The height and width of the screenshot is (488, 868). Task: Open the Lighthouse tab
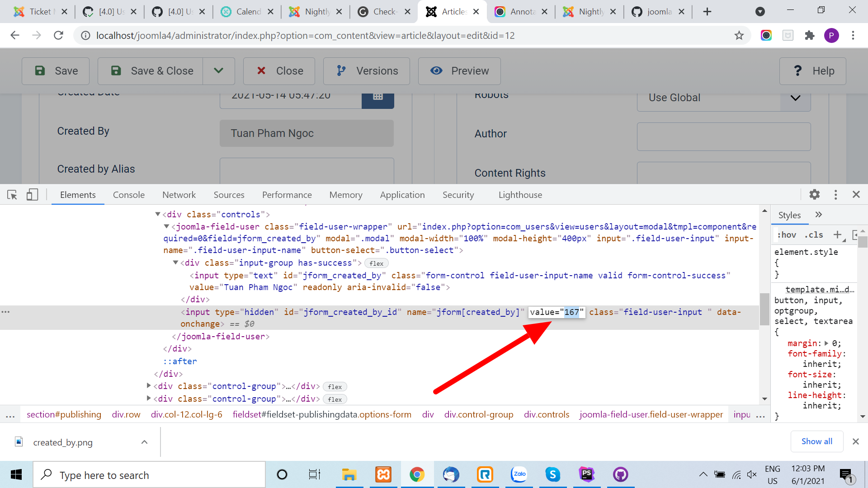coord(520,195)
